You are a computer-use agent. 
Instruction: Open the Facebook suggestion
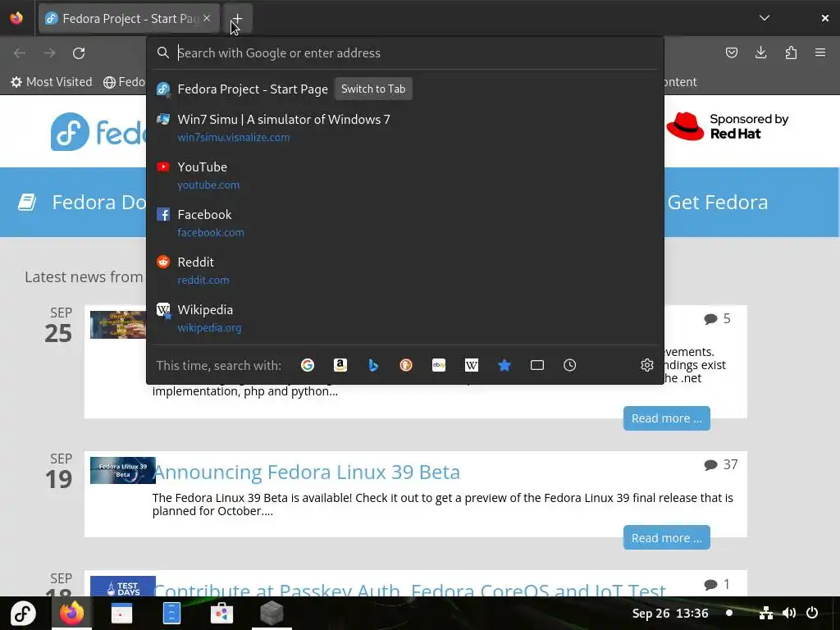[x=404, y=223]
